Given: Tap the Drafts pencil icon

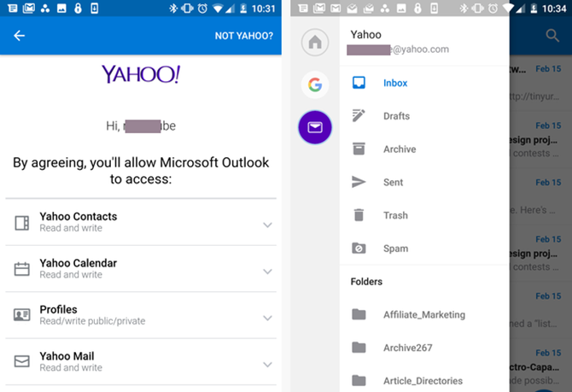Looking at the screenshot, I should [x=359, y=115].
